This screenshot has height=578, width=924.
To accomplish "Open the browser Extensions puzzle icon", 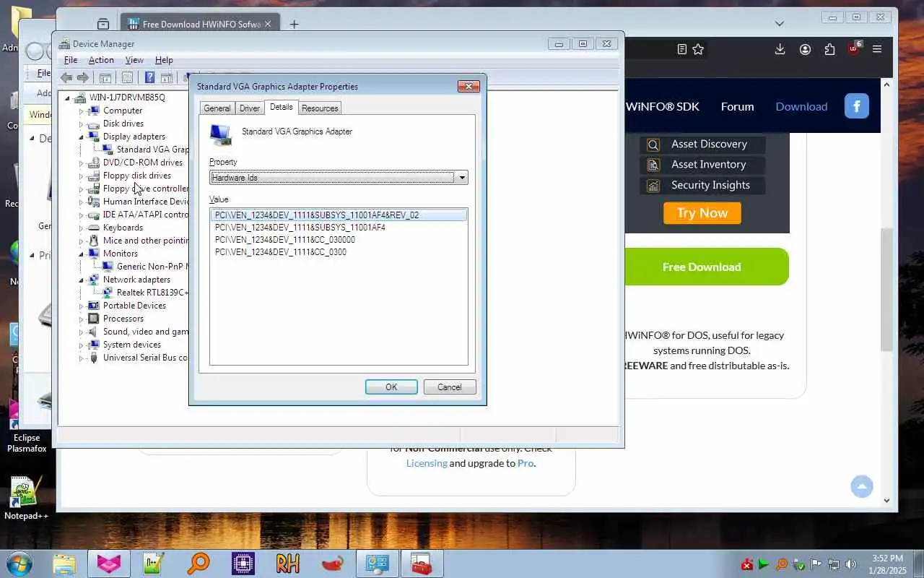I will tap(829, 49).
